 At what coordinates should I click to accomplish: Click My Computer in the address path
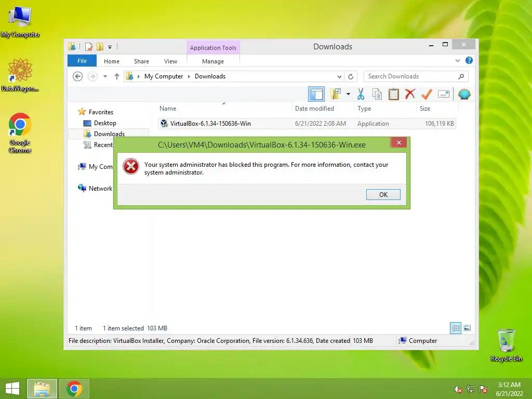coord(164,76)
